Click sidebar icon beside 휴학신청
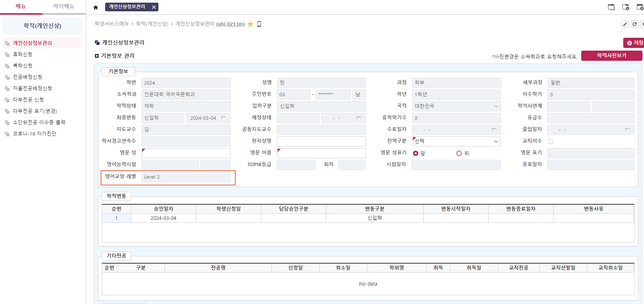The image size is (644, 304). (7, 55)
